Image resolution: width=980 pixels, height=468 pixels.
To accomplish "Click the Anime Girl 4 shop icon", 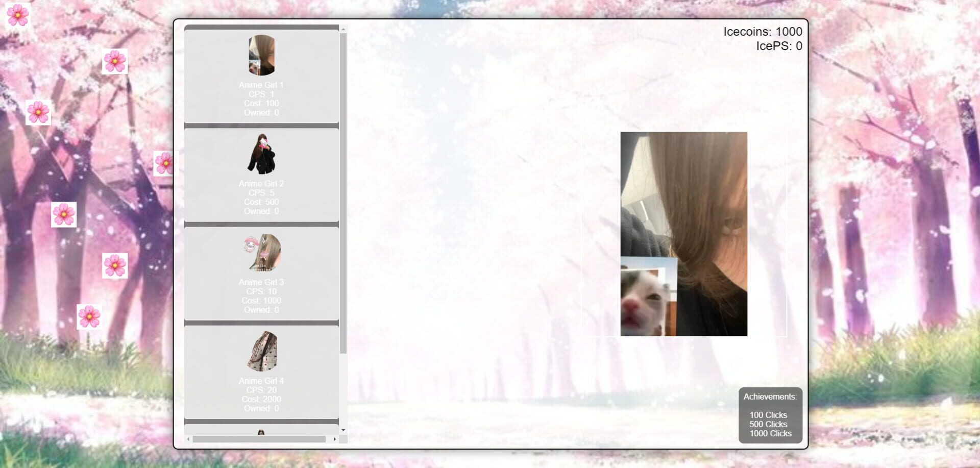I will tap(261, 351).
